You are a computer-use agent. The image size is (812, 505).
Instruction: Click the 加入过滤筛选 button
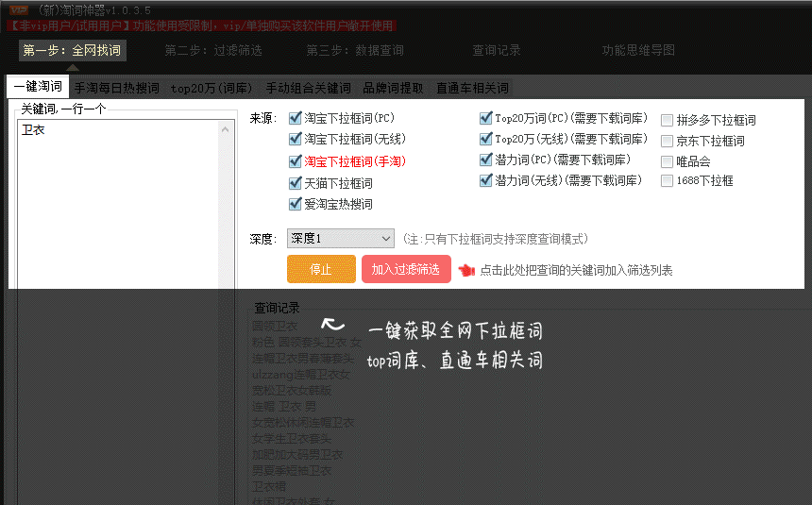click(406, 269)
